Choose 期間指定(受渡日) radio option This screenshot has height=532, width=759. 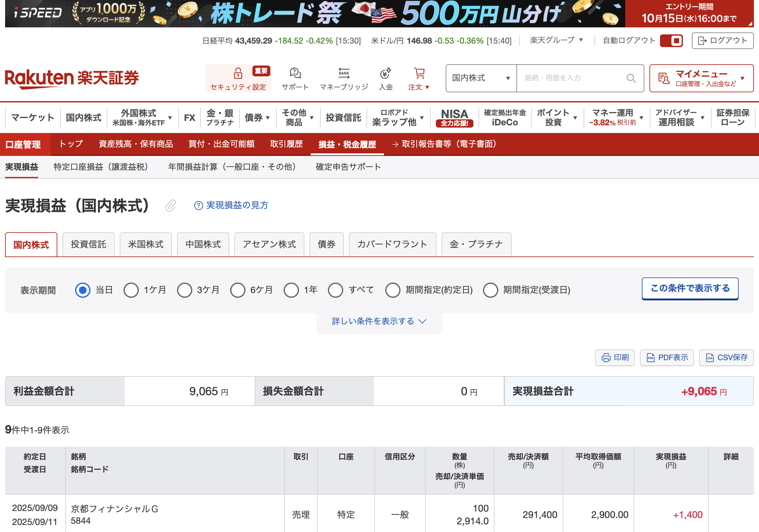coord(490,290)
